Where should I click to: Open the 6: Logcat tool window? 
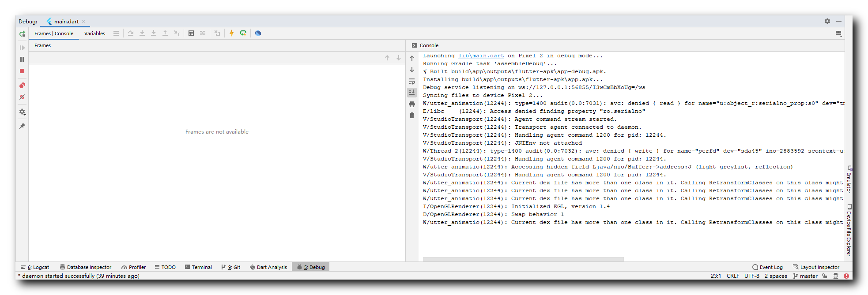[35, 267]
